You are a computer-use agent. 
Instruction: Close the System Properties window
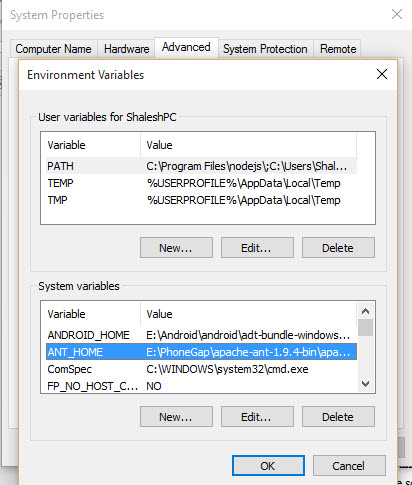(397, 14)
